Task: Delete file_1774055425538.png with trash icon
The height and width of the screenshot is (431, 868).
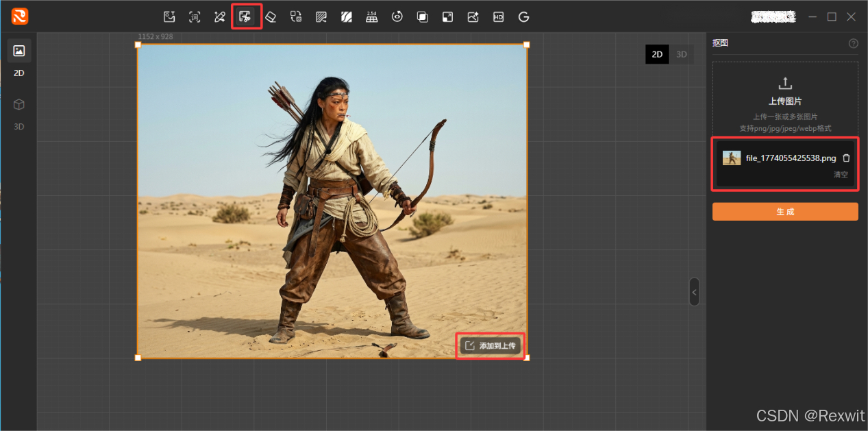Action: (846, 158)
